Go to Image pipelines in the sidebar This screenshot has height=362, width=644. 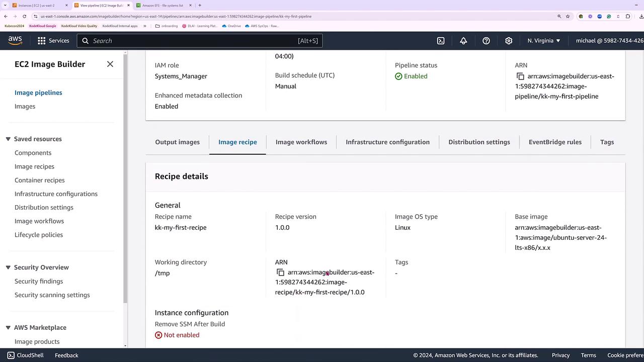pos(38,93)
